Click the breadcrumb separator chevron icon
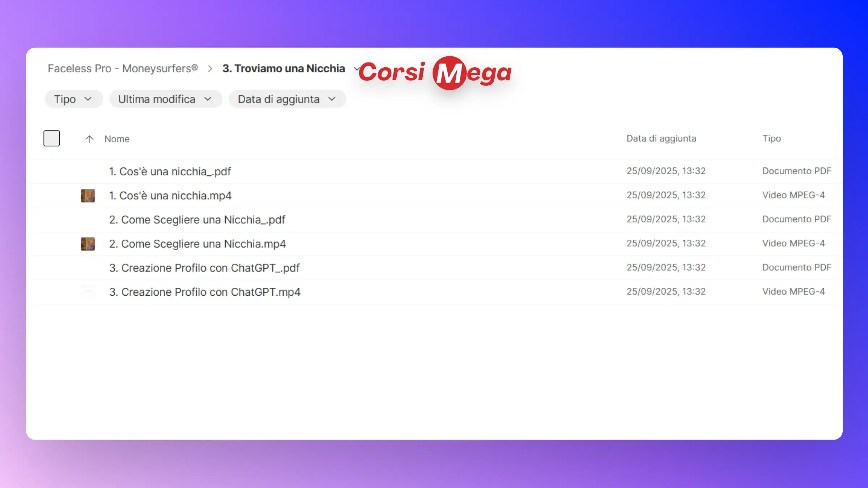 (x=210, y=69)
